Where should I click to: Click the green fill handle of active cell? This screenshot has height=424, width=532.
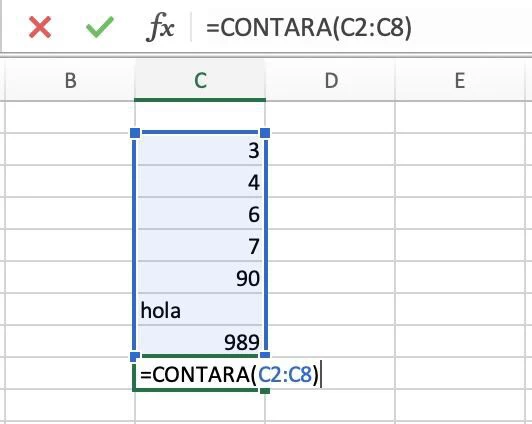(x=265, y=391)
